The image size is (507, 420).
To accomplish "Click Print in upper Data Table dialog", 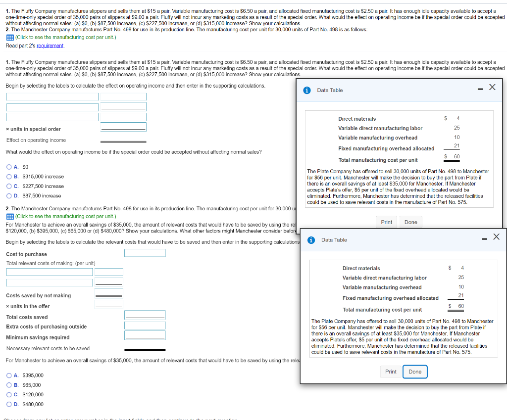I will coord(386,222).
